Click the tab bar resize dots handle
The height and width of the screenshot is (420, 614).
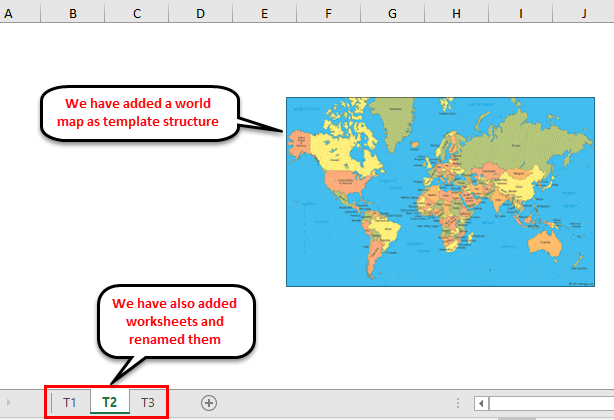[458, 403]
